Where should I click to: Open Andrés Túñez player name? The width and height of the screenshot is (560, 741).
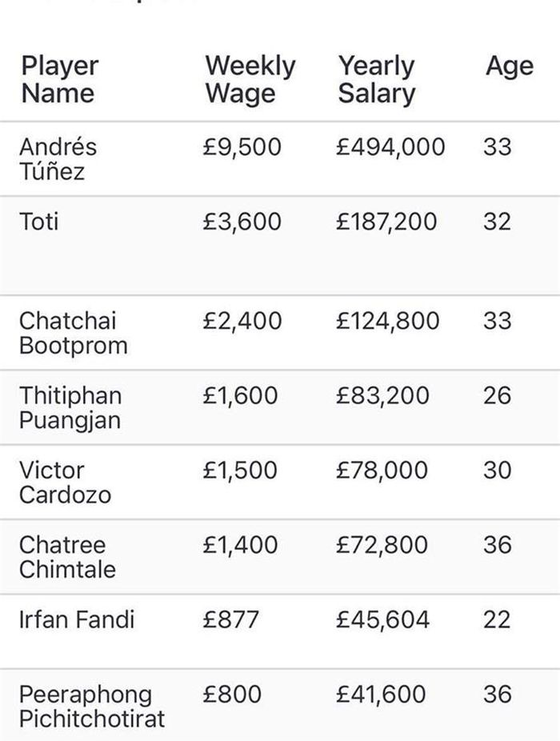point(58,158)
